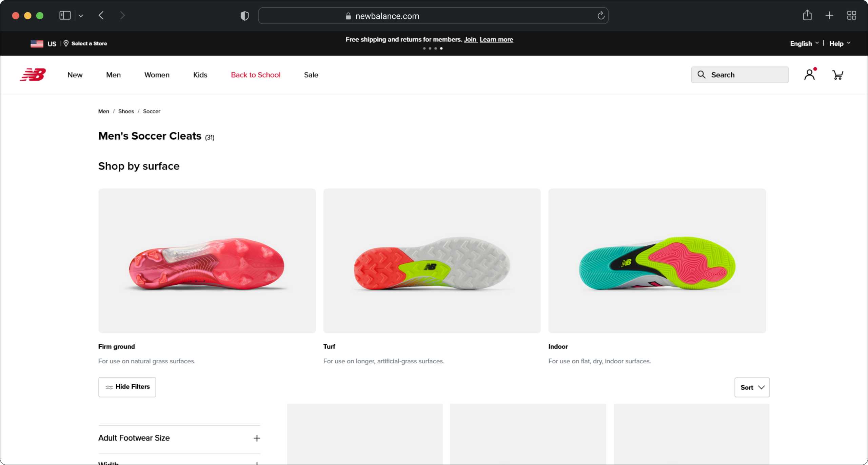The image size is (868, 465).
Task: Select the Women navigation menu
Action: (157, 75)
